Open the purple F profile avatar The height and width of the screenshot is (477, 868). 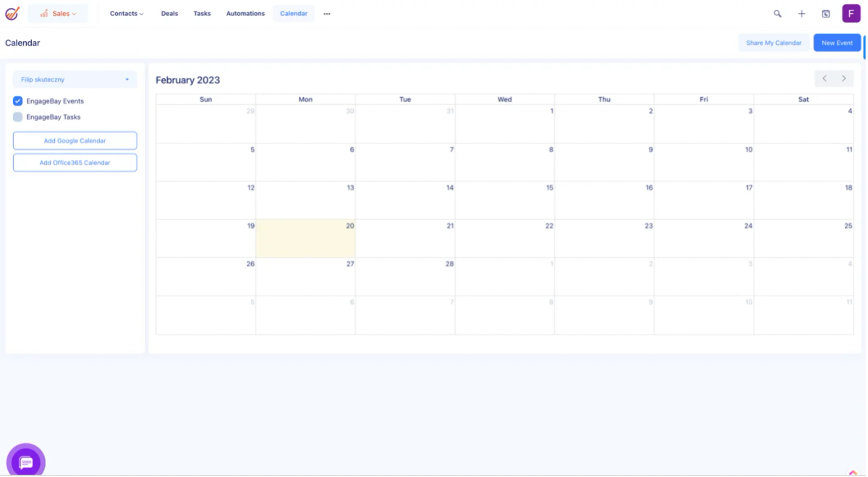coord(851,14)
